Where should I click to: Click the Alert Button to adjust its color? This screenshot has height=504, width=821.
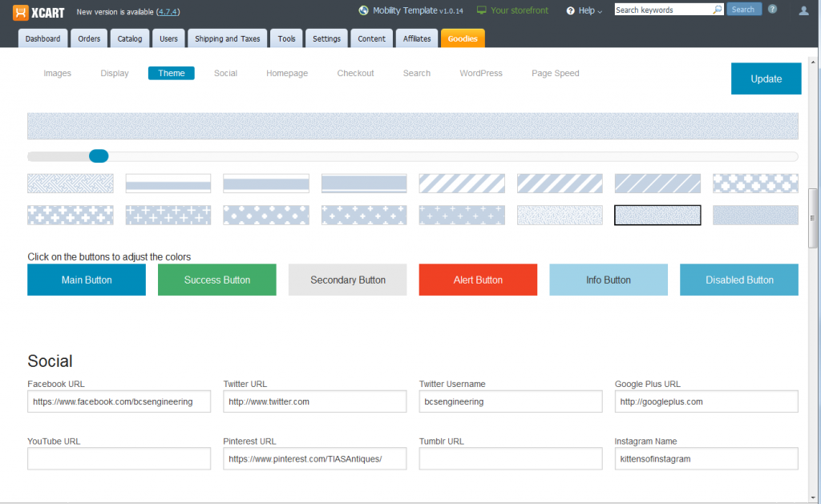[x=478, y=280]
